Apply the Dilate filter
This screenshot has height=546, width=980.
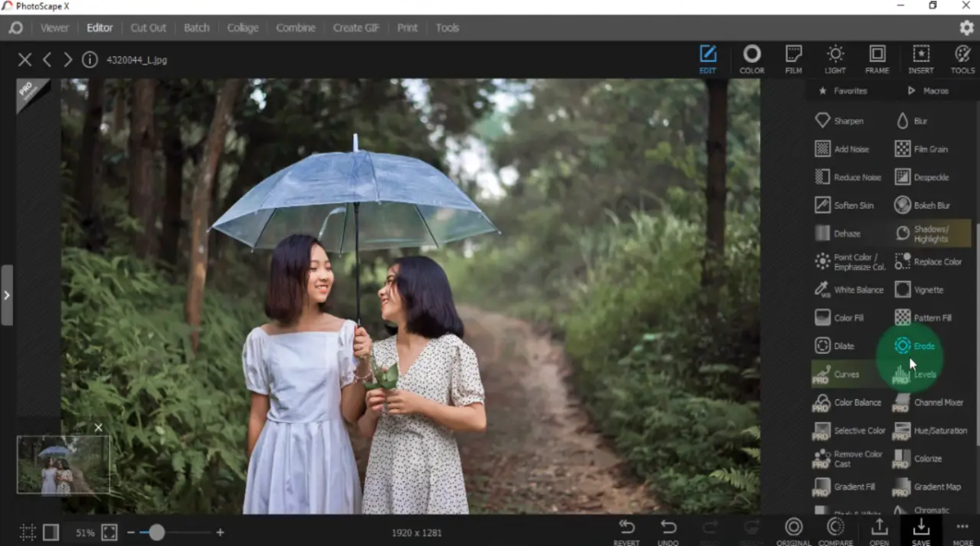(x=834, y=346)
